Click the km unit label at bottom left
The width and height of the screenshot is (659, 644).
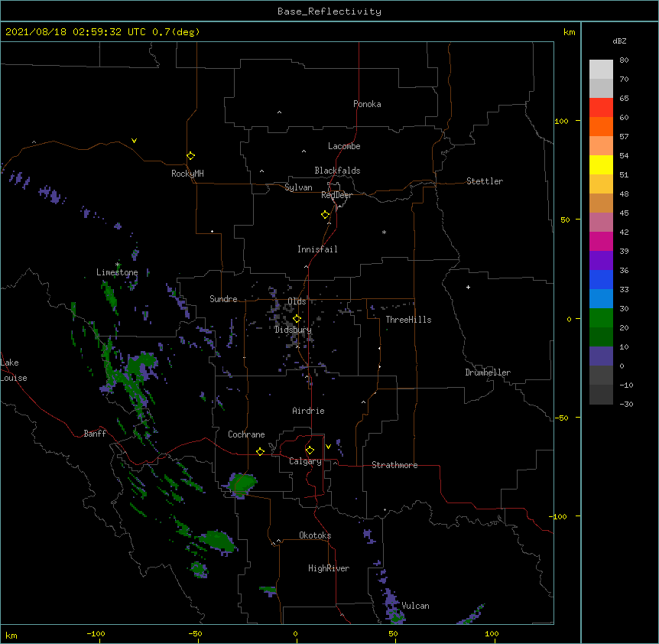tap(11, 635)
